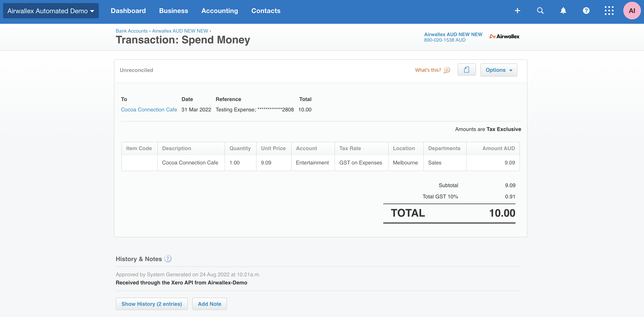Click Show History (2 entries) button
644x317 pixels.
point(151,304)
